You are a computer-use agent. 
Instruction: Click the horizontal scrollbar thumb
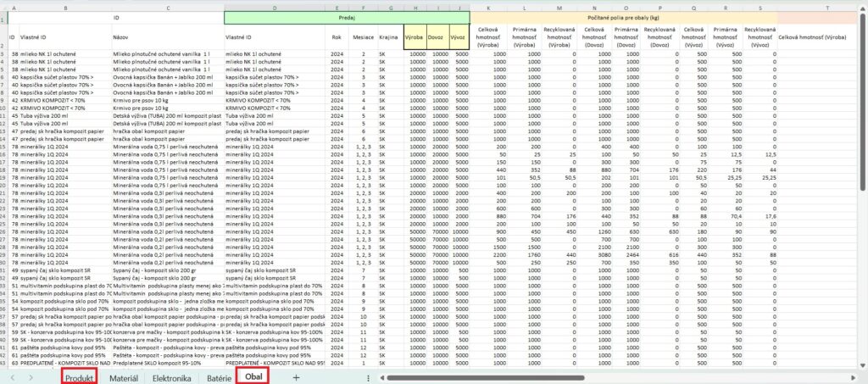click(487, 376)
